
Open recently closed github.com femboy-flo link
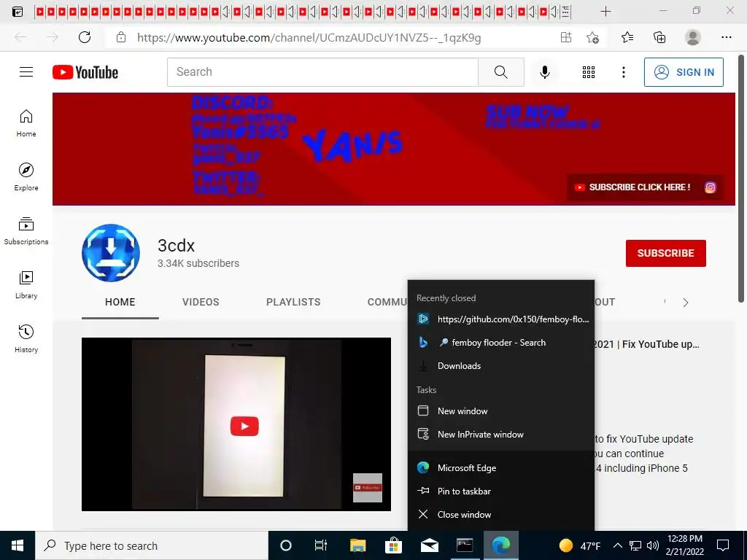pos(501,319)
